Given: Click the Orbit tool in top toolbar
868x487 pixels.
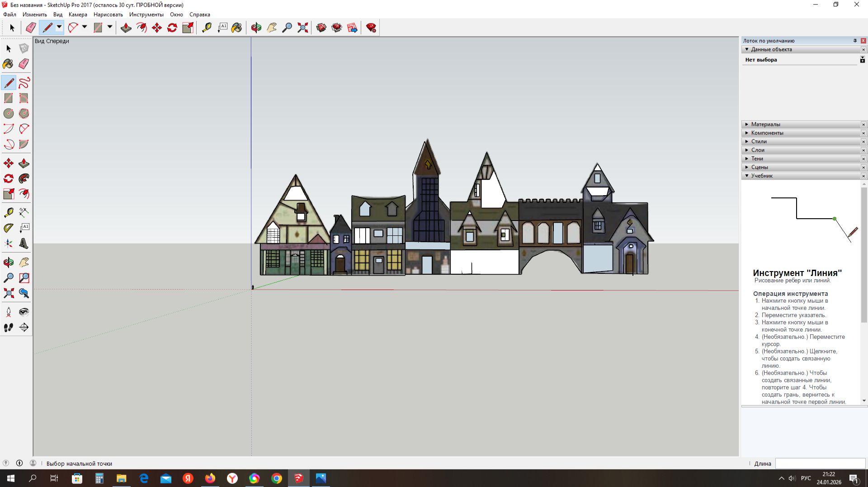Looking at the screenshot, I should point(256,28).
